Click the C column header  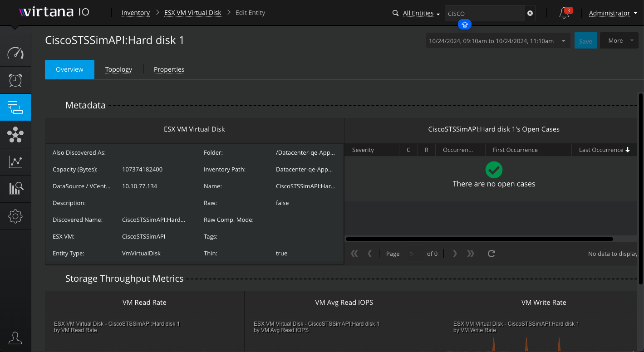tap(408, 150)
